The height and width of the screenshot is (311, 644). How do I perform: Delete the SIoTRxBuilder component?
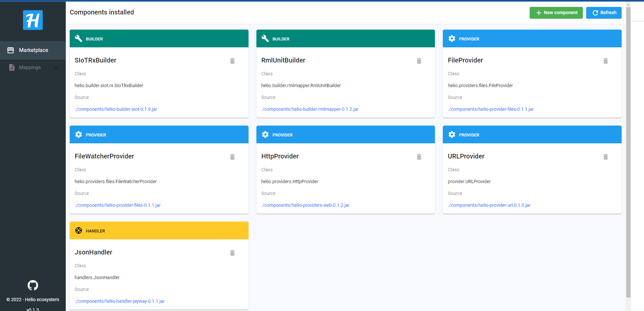click(x=232, y=61)
